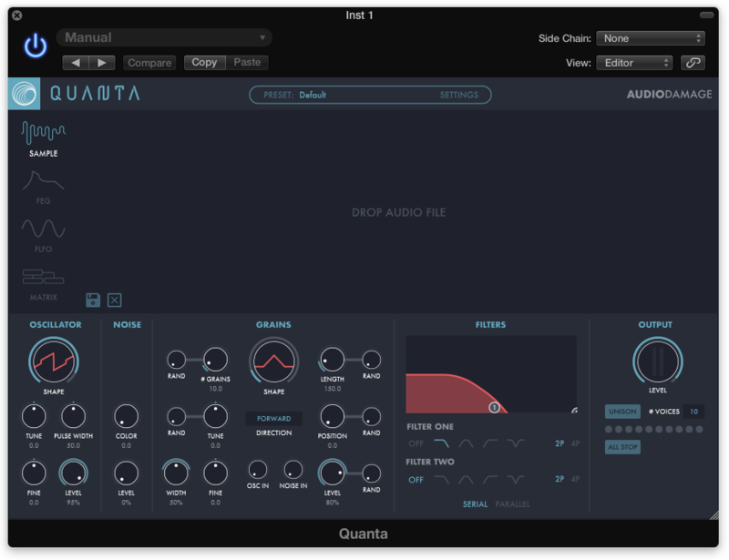This screenshot has width=729, height=560.
Task: Open the FLFO page icon
Action: [43, 232]
